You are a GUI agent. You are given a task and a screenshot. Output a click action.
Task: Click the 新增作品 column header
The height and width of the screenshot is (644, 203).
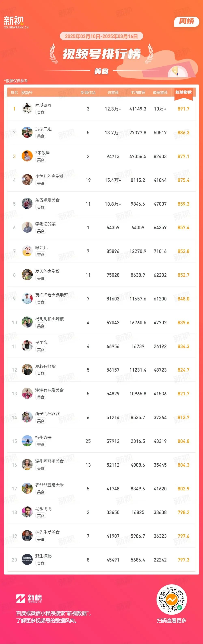88,92
